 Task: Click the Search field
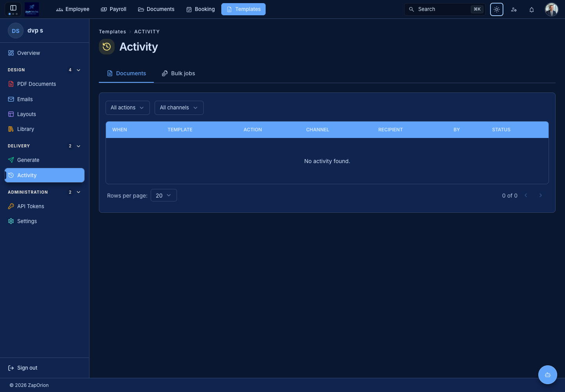(445, 9)
